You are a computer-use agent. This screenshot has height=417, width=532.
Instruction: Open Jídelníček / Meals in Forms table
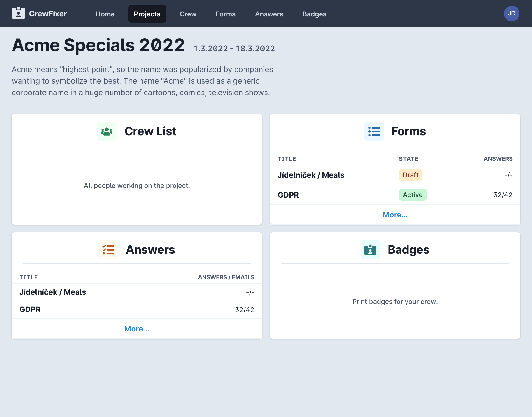click(x=311, y=175)
